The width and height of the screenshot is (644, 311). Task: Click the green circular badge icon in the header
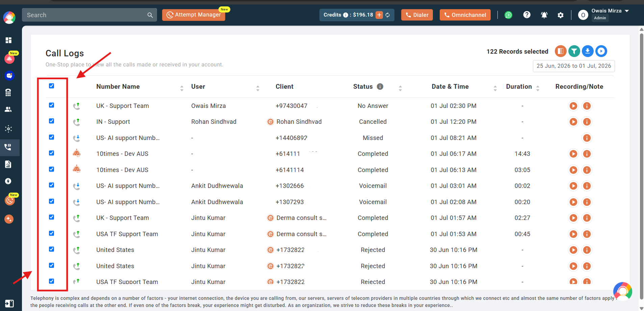(x=508, y=15)
